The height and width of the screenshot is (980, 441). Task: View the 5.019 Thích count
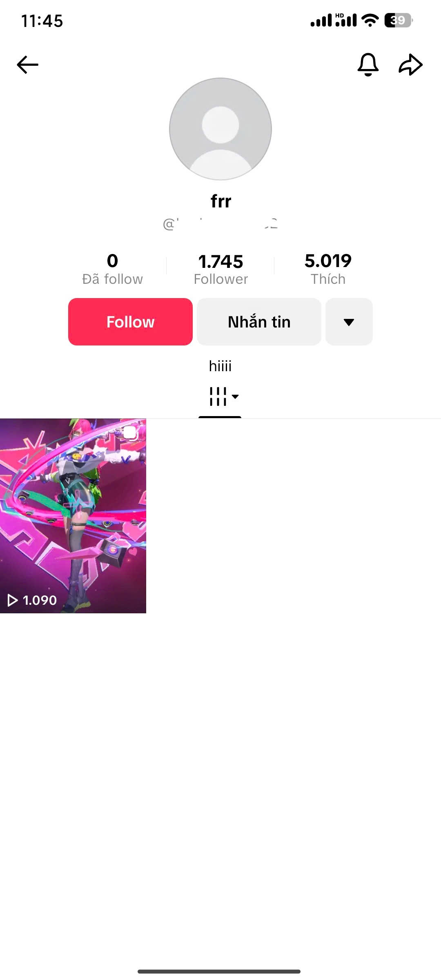click(x=328, y=269)
